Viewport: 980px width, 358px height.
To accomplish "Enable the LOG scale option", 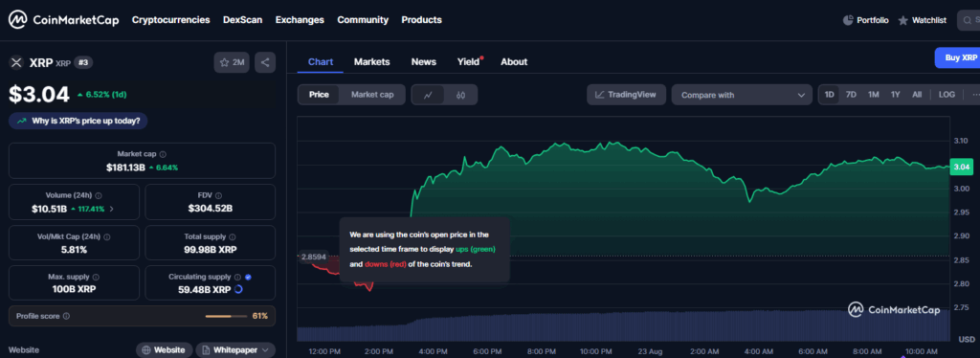I will point(947,95).
